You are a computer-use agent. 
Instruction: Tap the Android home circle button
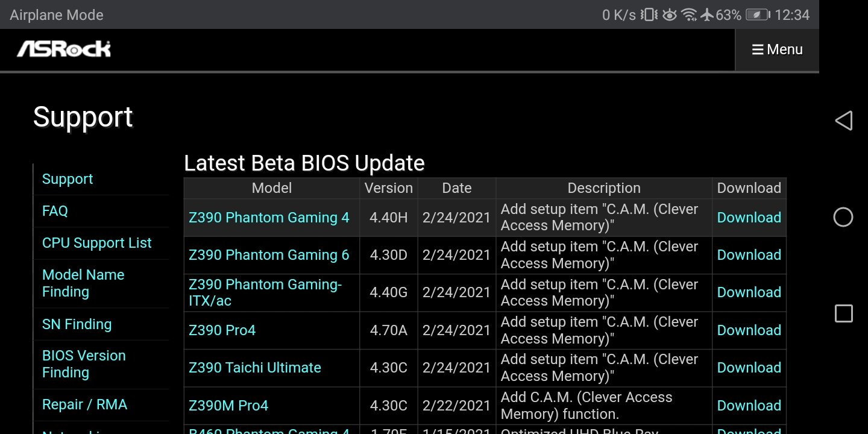click(843, 217)
